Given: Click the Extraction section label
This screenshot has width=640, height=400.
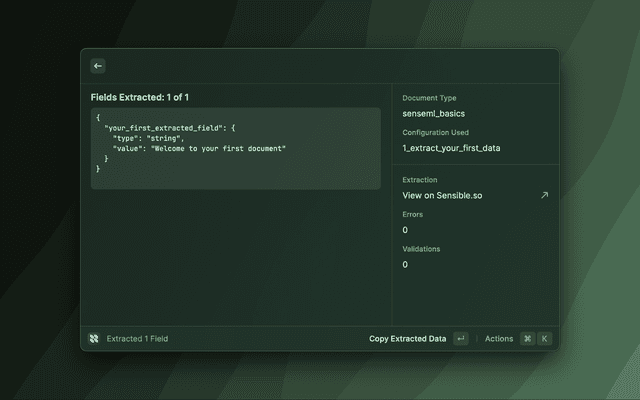Looking at the screenshot, I should coord(420,180).
